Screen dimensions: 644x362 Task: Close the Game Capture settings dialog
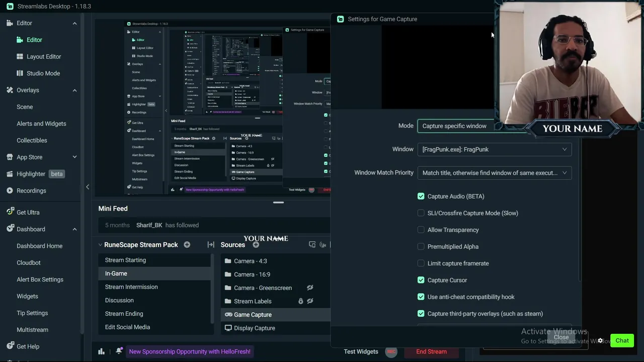pos(561,337)
